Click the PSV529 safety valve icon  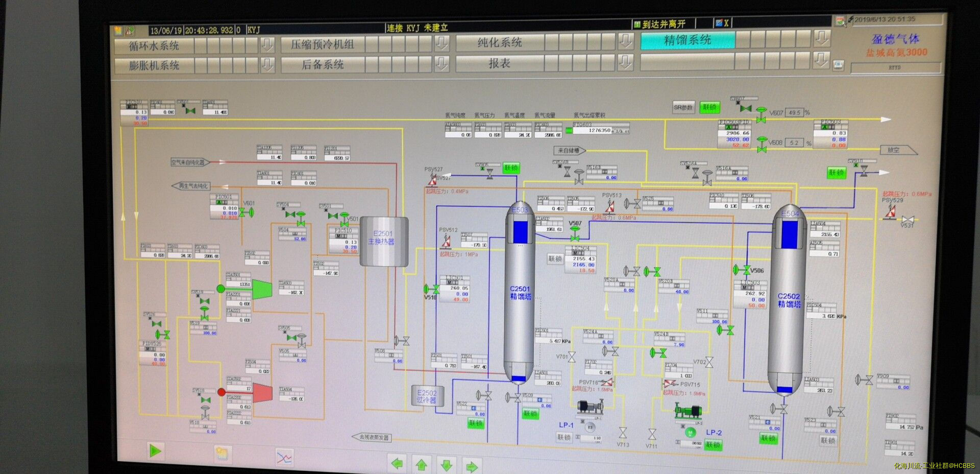890,211
